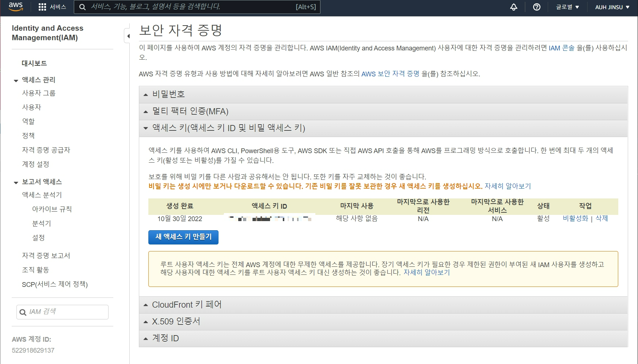Click 비활성화 for the access key
Screen dimensions: 638x364
(576, 218)
